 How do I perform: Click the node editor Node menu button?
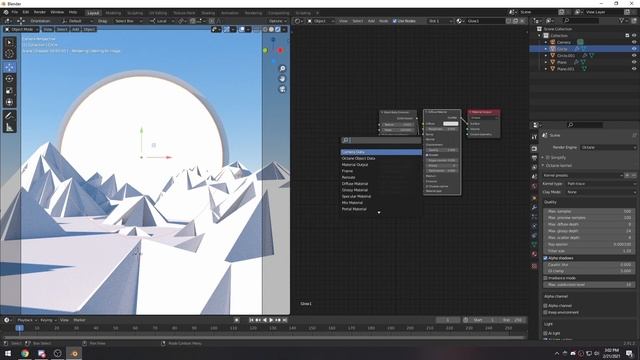[383, 21]
